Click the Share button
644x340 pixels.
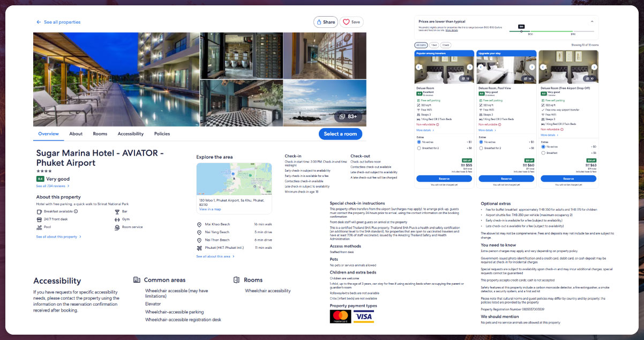(x=326, y=22)
